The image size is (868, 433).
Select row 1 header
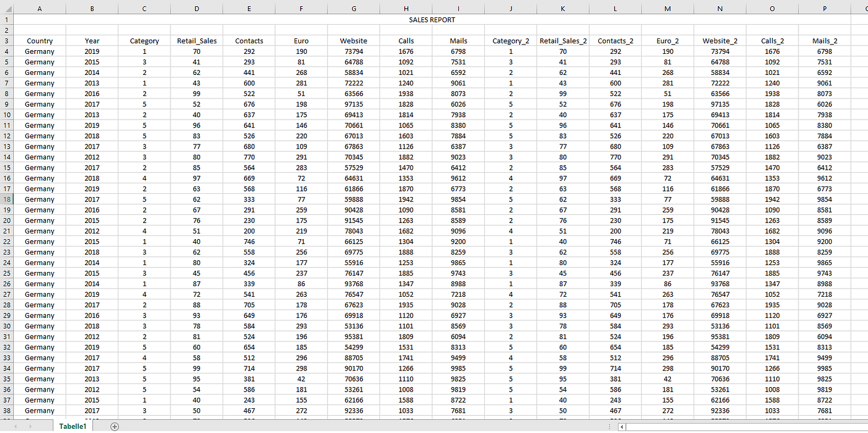click(x=7, y=20)
